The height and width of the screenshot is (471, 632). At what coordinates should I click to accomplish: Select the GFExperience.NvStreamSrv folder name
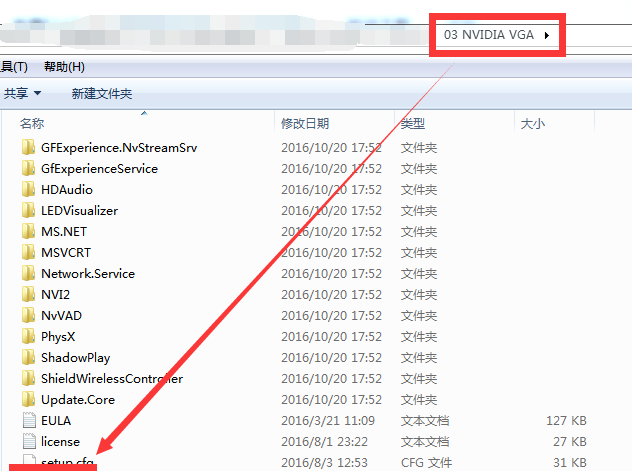119,148
